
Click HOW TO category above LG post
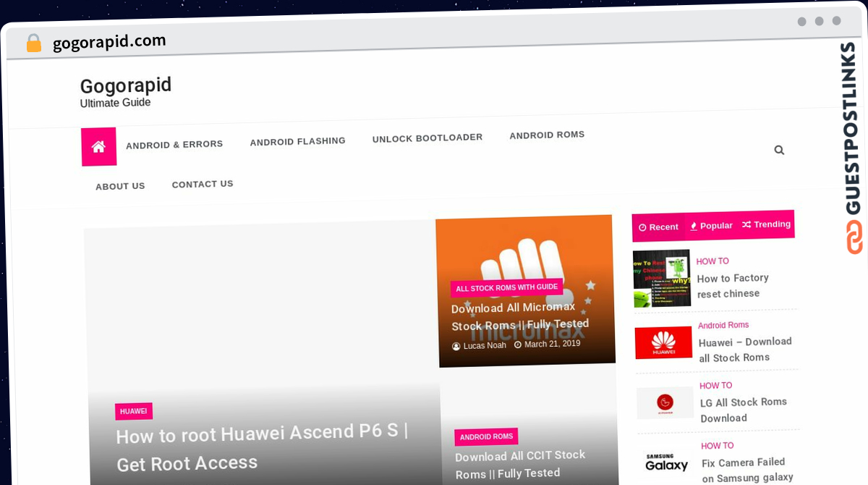[x=716, y=386]
